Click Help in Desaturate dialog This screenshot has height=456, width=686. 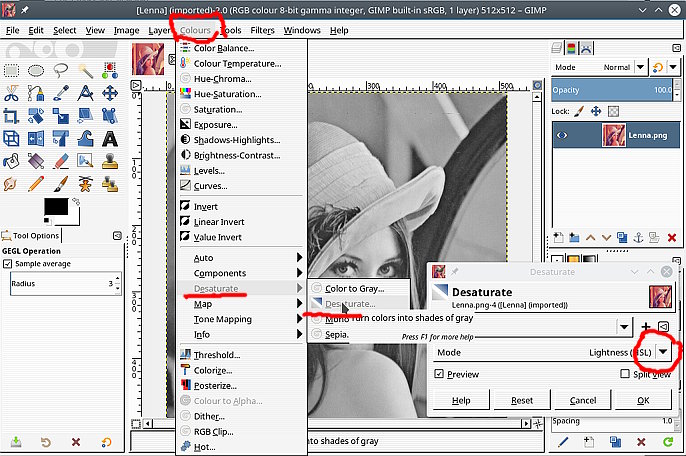tap(461, 400)
